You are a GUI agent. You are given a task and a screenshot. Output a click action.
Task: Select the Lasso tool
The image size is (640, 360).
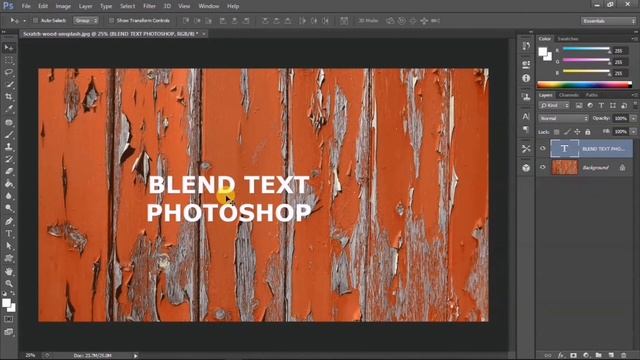[x=9, y=72]
